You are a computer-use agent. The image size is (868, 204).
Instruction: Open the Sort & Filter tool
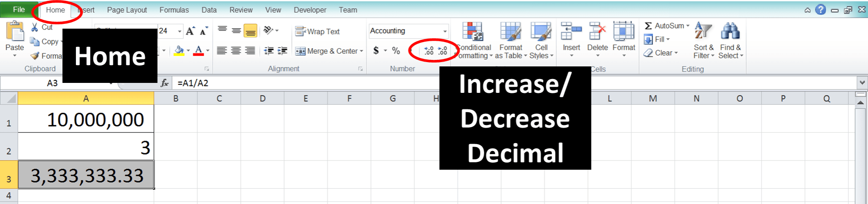pyautogui.click(x=703, y=41)
